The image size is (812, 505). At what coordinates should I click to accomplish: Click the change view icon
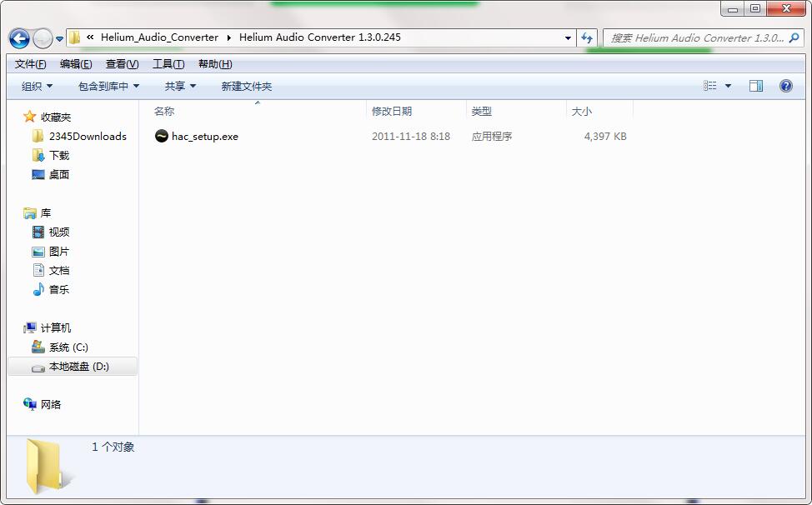click(x=710, y=86)
